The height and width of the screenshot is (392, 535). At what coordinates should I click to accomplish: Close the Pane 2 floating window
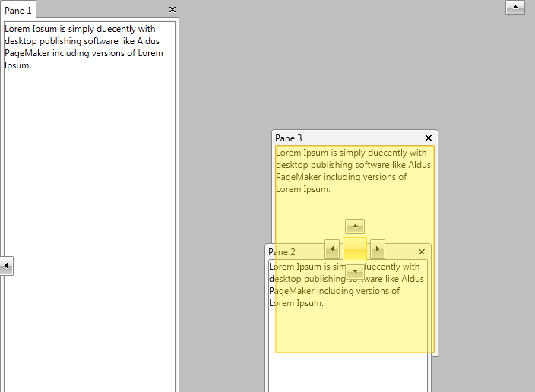(x=422, y=251)
